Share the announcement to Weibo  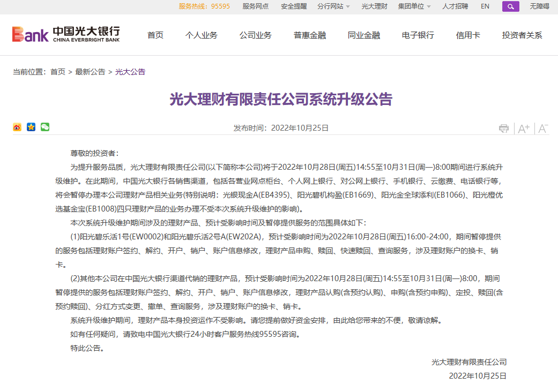click(x=17, y=127)
